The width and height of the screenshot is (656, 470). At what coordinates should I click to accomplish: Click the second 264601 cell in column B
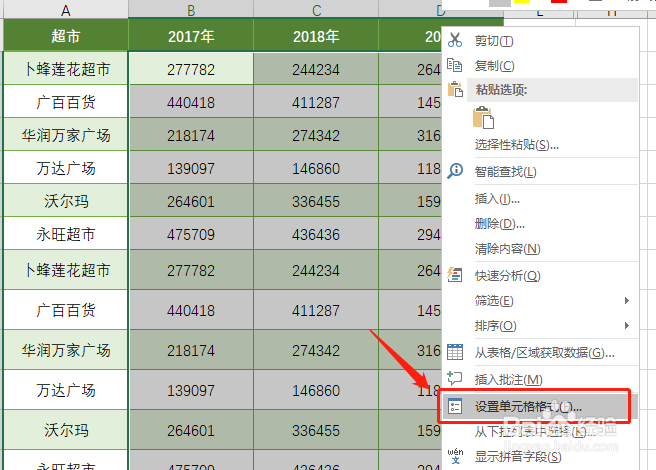[x=191, y=430]
